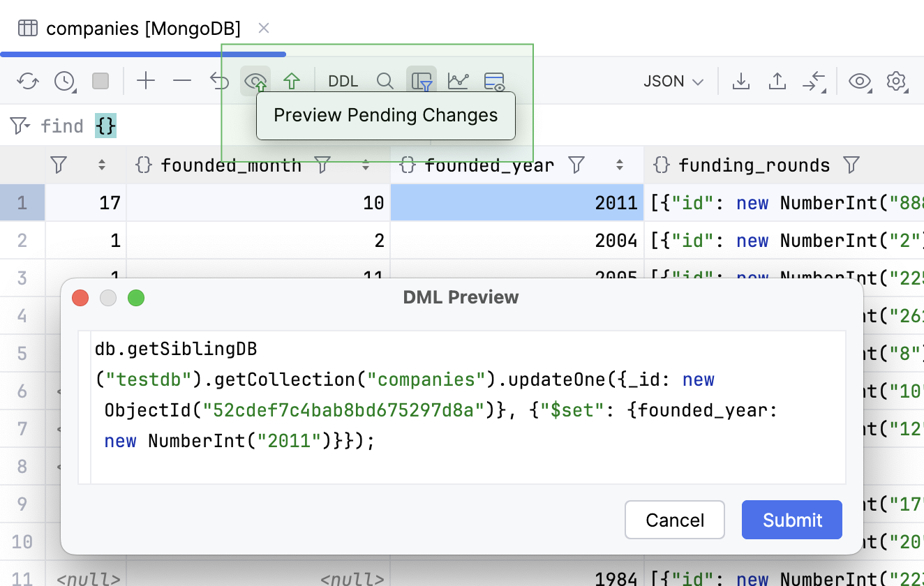This screenshot has width=924, height=586.
Task: Cancel the DML Preview dialog
Action: (x=674, y=520)
